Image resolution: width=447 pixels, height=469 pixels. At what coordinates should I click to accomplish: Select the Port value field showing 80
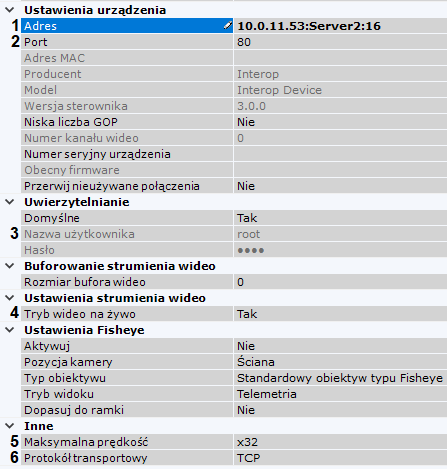340,42
